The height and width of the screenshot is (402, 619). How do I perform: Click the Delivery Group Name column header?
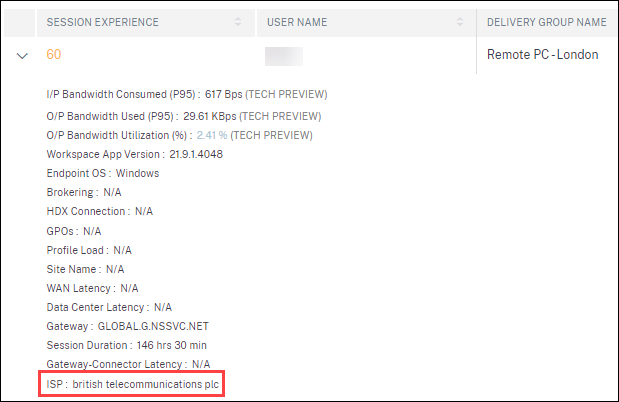pyautogui.click(x=546, y=21)
